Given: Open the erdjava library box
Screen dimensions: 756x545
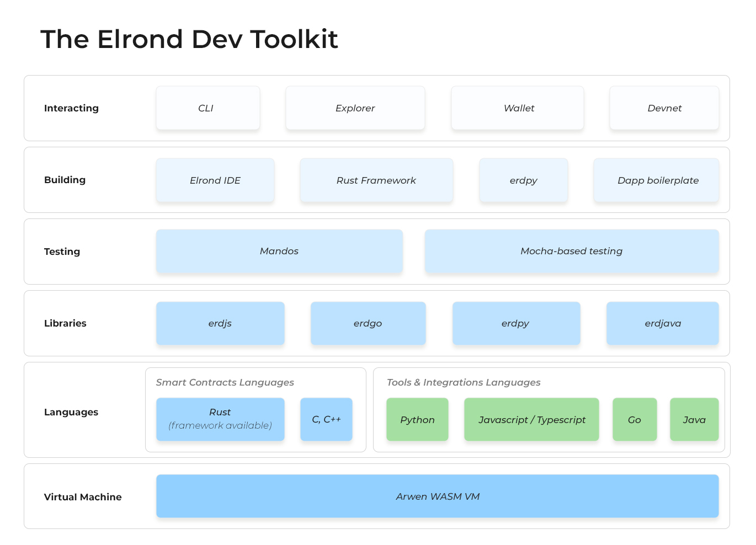Looking at the screenshot, I should coord(662,323).
